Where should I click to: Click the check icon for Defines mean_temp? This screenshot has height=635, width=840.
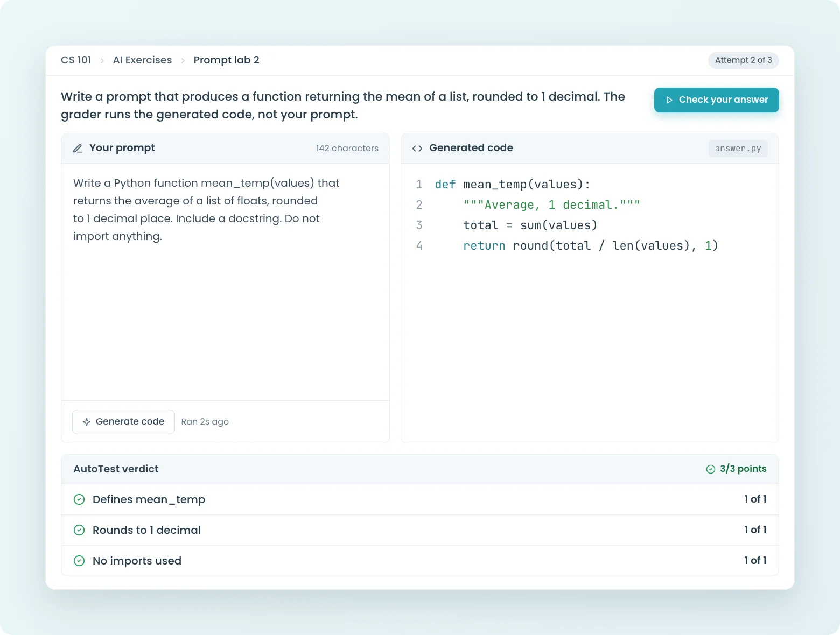pos(79,499)
